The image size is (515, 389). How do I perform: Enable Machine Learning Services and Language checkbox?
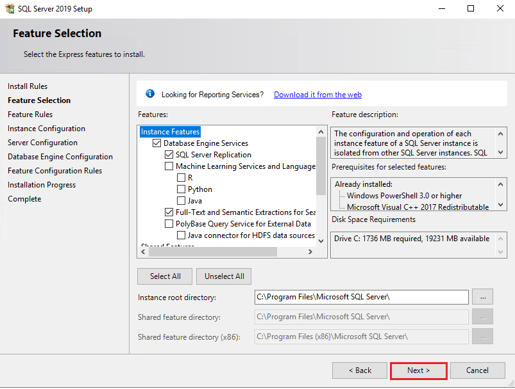coord(169,166)
